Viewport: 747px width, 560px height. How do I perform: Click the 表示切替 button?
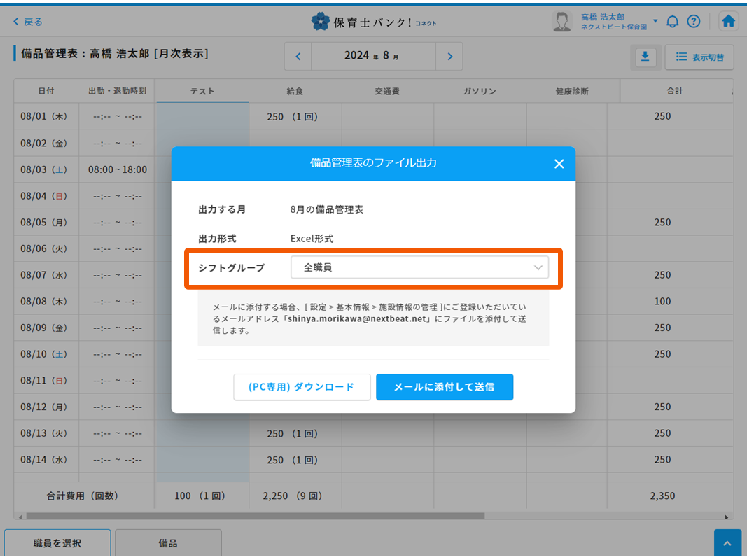[x=699, y=57]
